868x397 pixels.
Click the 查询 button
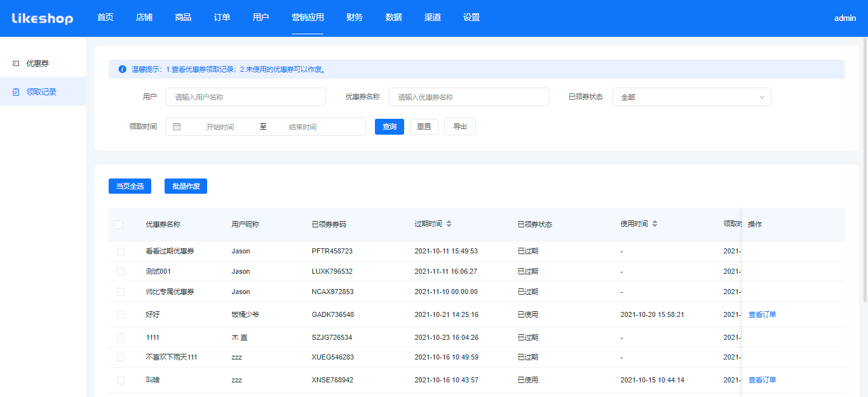pyautogui.click(x=390, y=126)
